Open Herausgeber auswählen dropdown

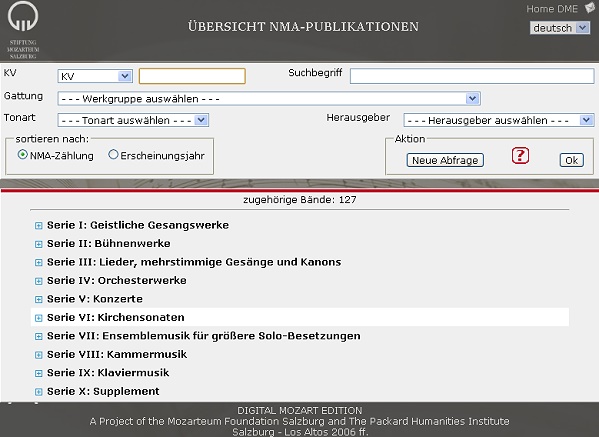coord(499,120)
